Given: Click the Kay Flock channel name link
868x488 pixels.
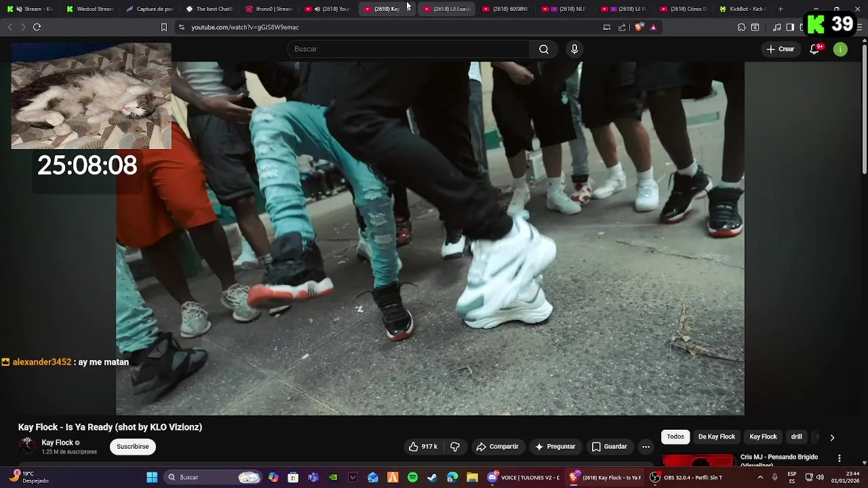Looking at the screenshot, I should pyautogui.click(x=58, y=443).
